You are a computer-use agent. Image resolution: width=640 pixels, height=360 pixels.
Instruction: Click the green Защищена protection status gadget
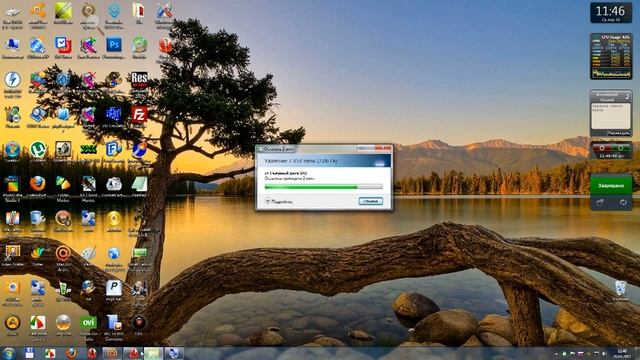coord(611,185)
